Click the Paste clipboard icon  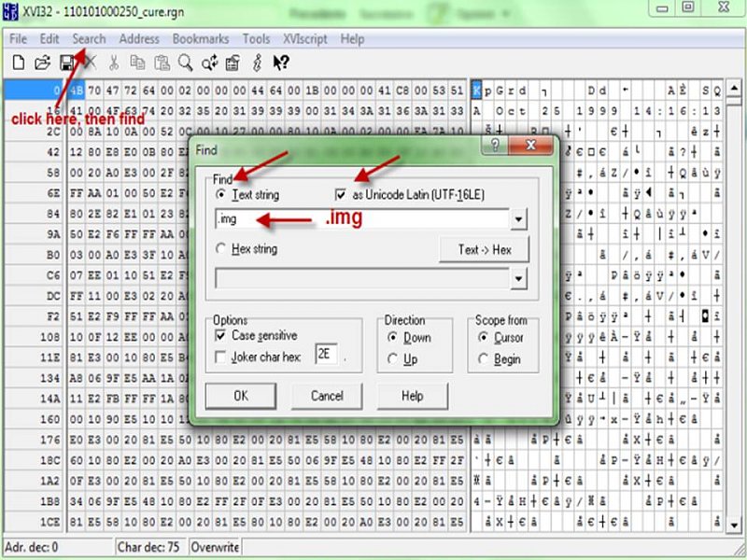[162, 63]
